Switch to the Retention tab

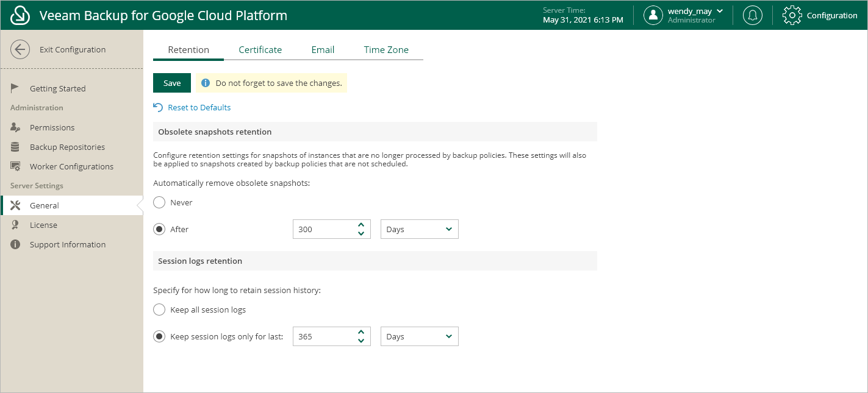point(188,50)
